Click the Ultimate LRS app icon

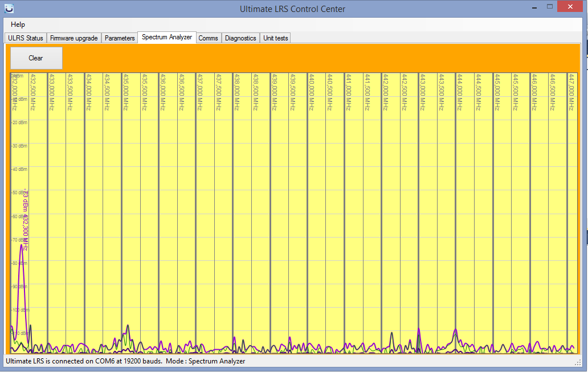click(9, 8)
